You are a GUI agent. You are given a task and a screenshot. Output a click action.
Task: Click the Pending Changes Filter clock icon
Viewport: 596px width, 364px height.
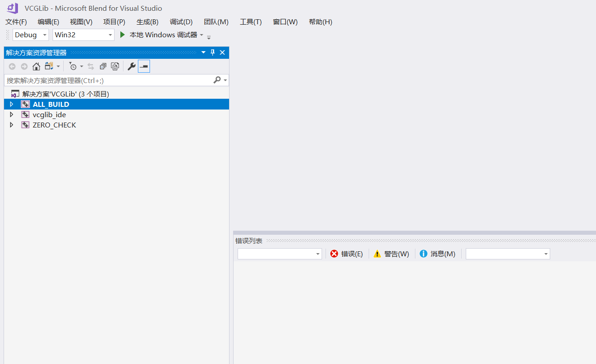pos(73,66)
